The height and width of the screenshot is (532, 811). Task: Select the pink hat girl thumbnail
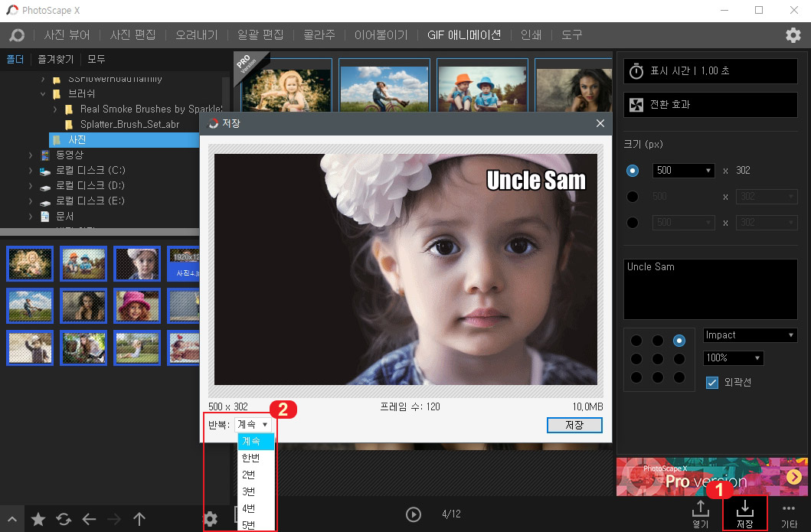(x=137, y=305)
